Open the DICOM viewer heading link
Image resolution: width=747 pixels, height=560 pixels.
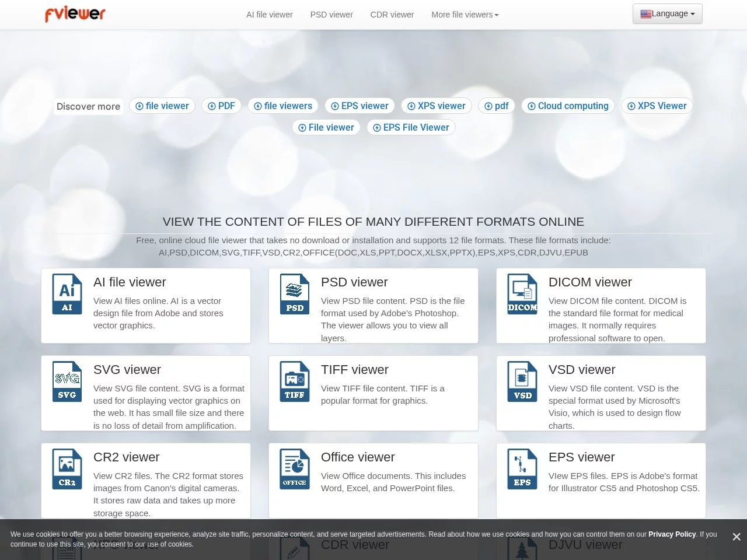(590, 282)
